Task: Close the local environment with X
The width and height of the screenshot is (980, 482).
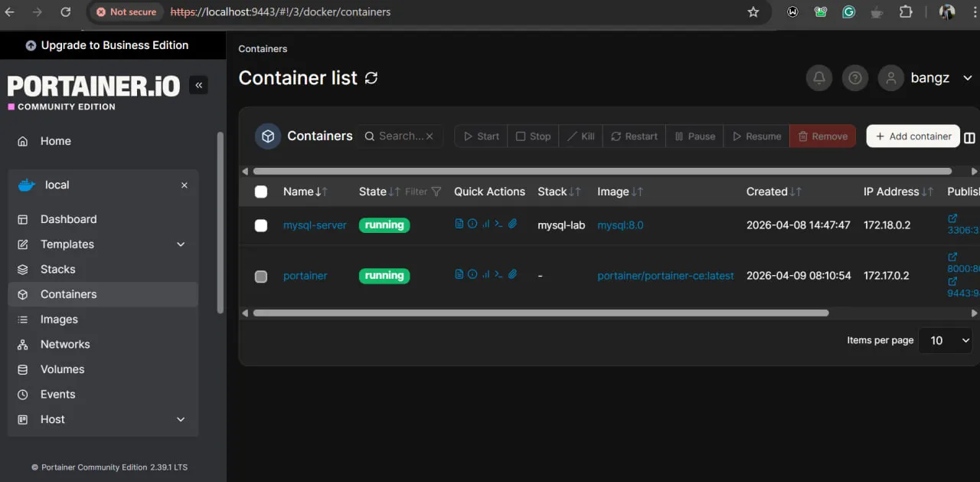Action: (185, 185)
